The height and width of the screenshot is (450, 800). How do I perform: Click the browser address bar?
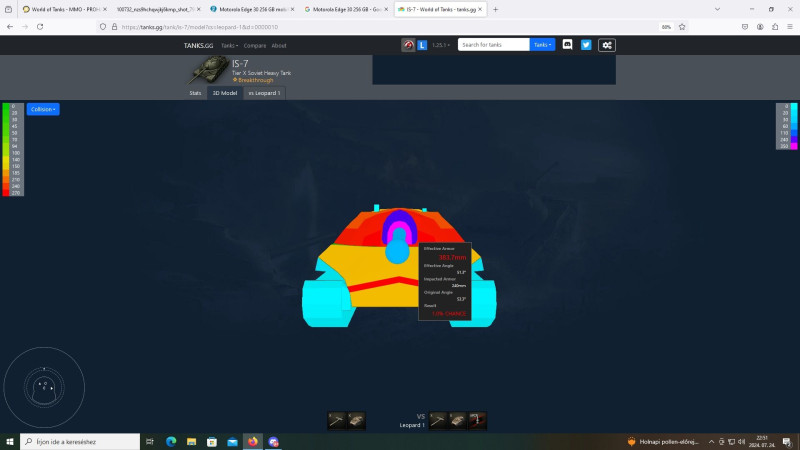point(388,27)
